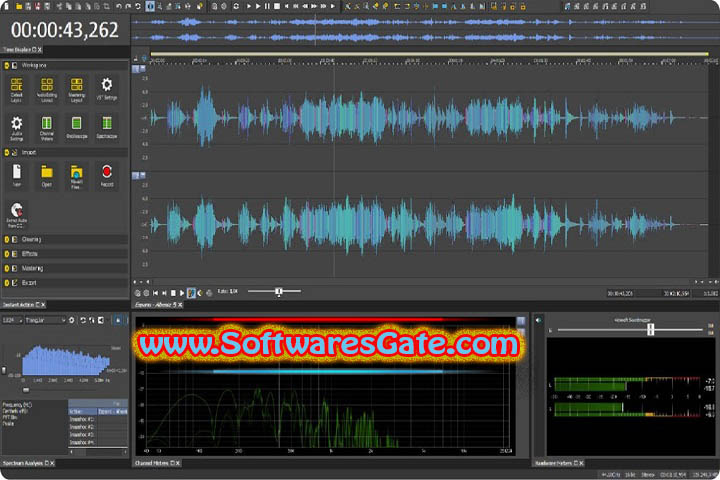
Task: Click the 00:00:43,262 time display
Action: click(65, 30)
